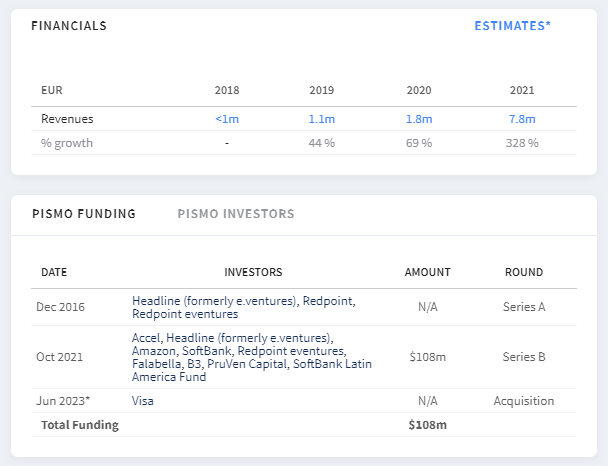Select the Series B round cell

(x=524, y=356)
